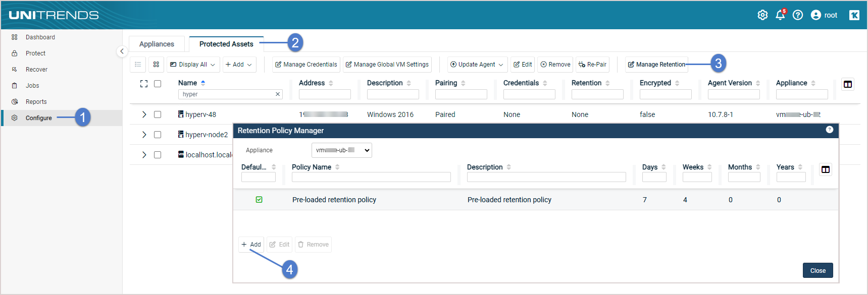Screen dimensions: 868x295
Task: Open help for Retention Policy Manager
Action: (x=829, y=130)
